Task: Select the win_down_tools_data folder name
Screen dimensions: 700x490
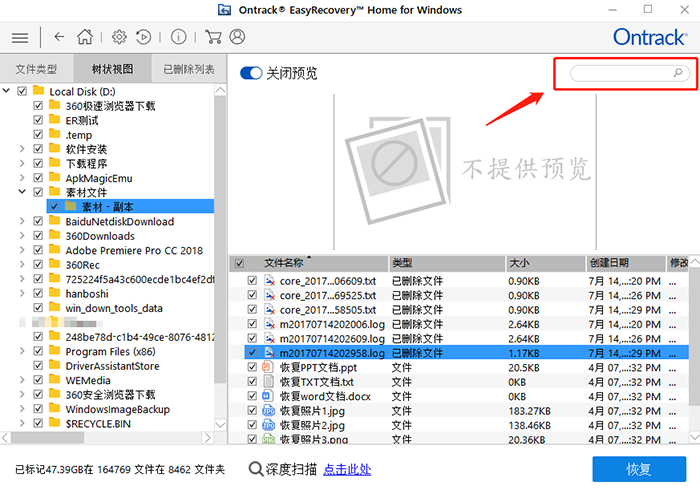Action: [x=114, y=308]
